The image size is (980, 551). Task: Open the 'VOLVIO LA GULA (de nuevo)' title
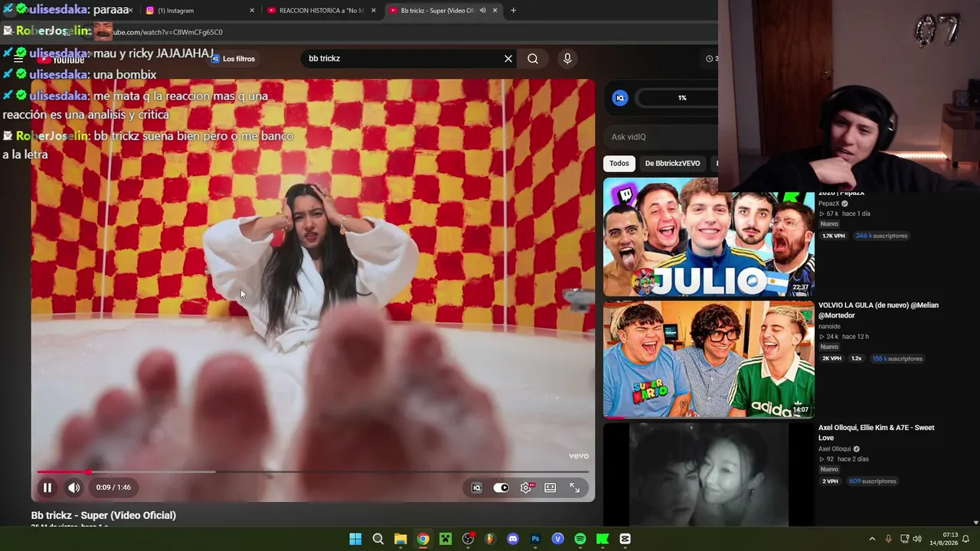coord(878,310)
